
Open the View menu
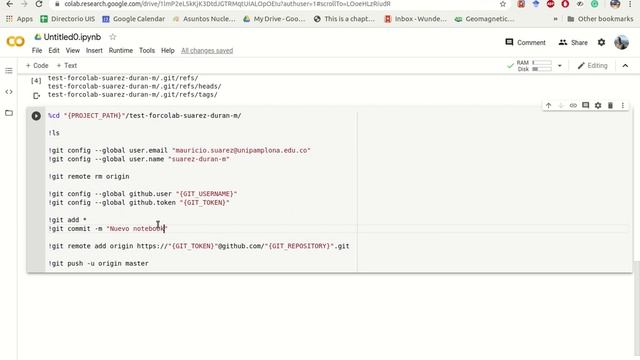73,51
